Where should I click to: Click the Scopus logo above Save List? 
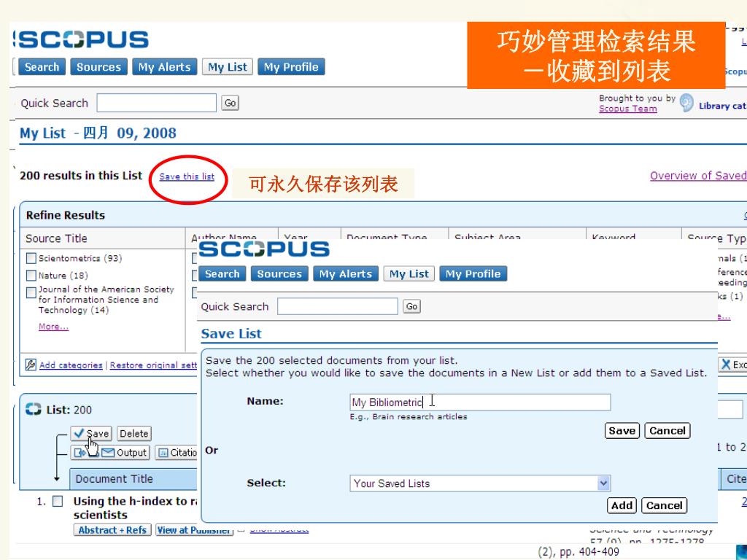[264, 249]
